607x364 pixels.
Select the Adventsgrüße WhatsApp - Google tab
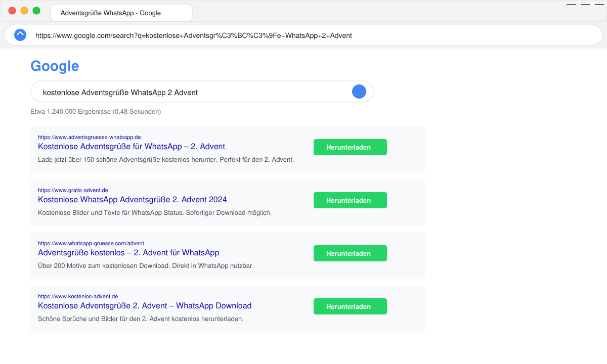tap(121, 13)
